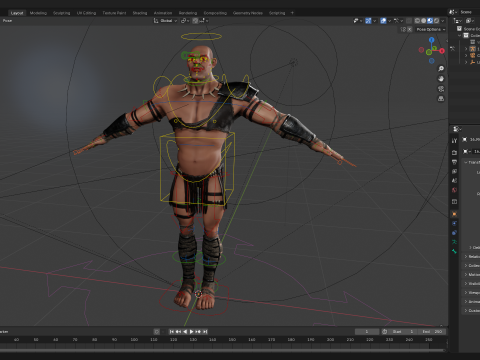The image size is (480, 360).
Task: Switch to the Sculpting workspace tab
Action: point(62,13)
